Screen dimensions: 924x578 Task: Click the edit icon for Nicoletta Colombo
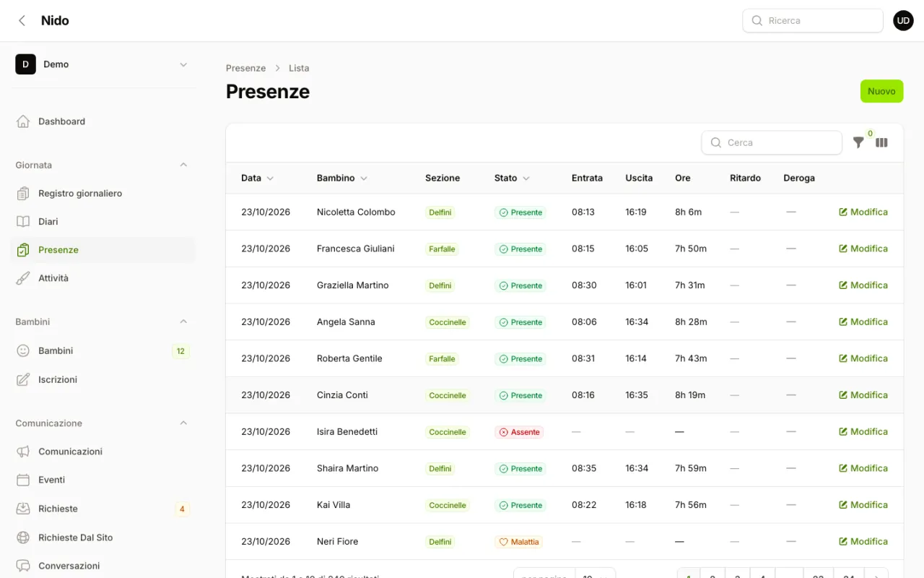tap(843, 212)
